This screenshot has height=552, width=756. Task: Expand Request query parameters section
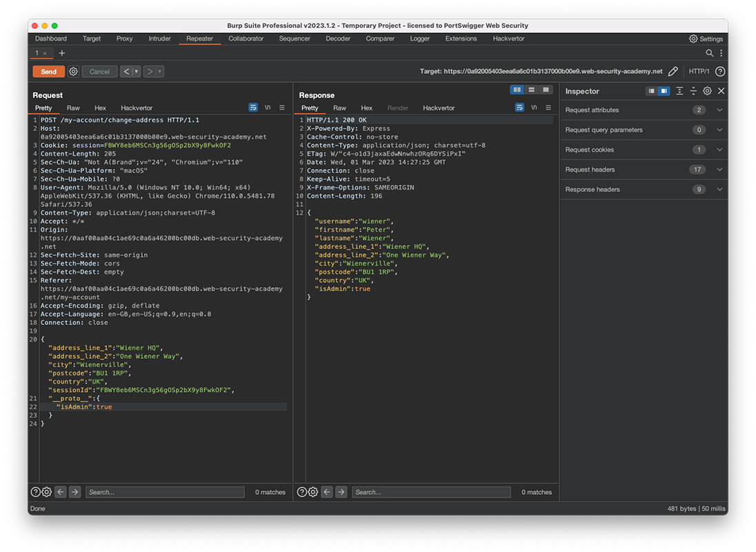(x=645, y=130)
